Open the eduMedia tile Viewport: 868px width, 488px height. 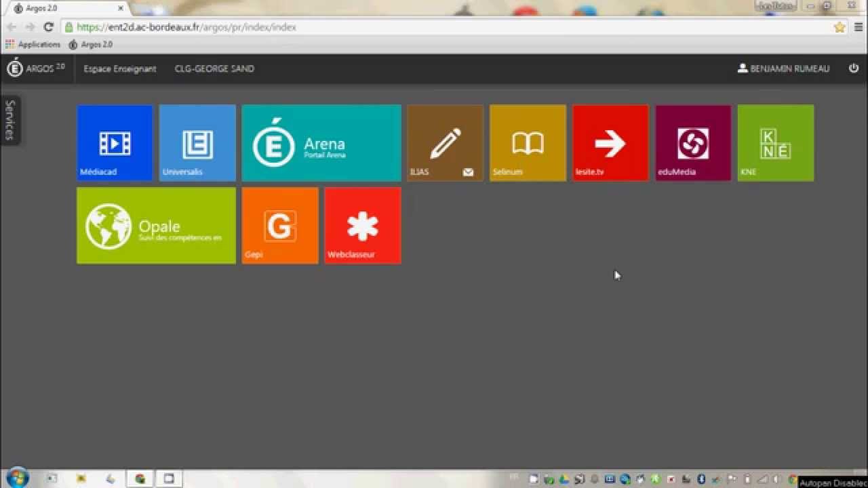[693, 143]
